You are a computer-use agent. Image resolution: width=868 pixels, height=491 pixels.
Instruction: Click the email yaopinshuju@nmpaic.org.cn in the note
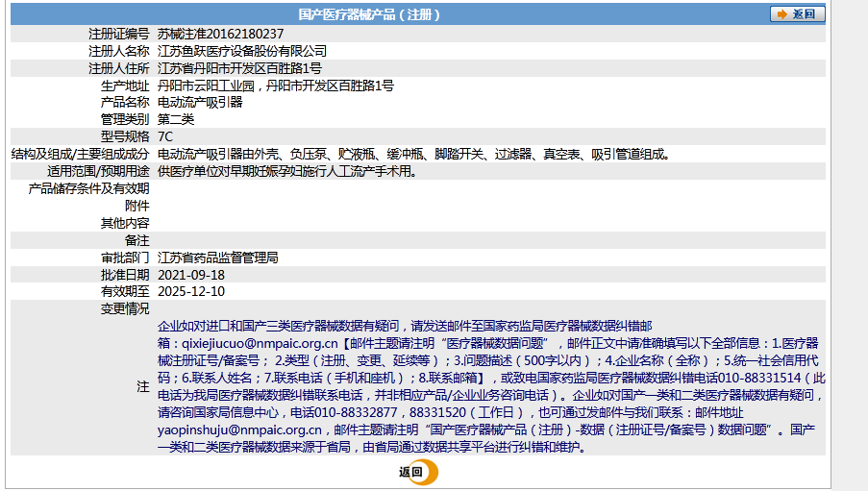click(239, 430)
